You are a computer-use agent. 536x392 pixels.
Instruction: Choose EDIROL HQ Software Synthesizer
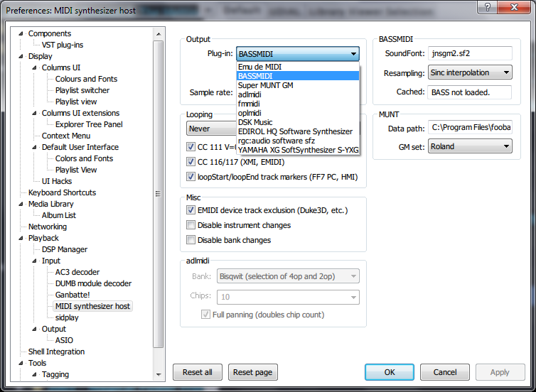tap(298, 131)
